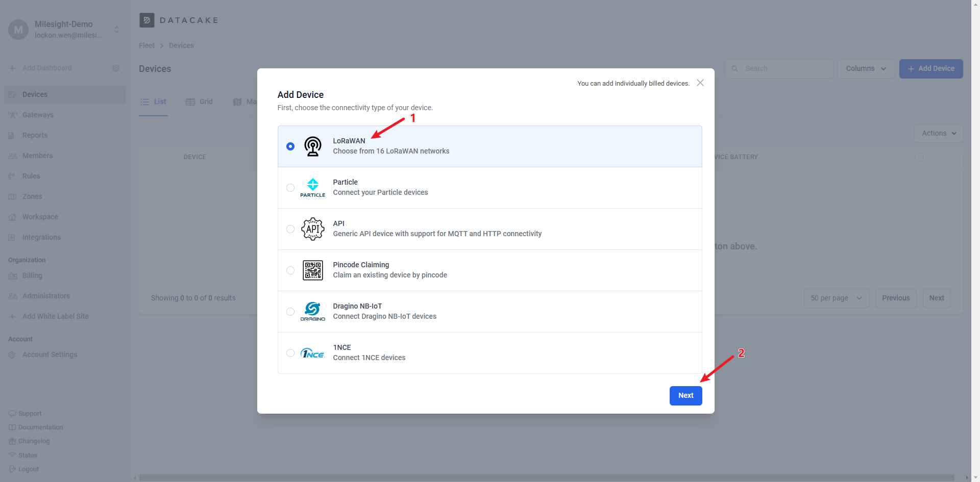Click the Dragino logo icon
Image resolution: width=980 pixels, height=482 pixels.
pyautogui.click(x=313, y=312)
